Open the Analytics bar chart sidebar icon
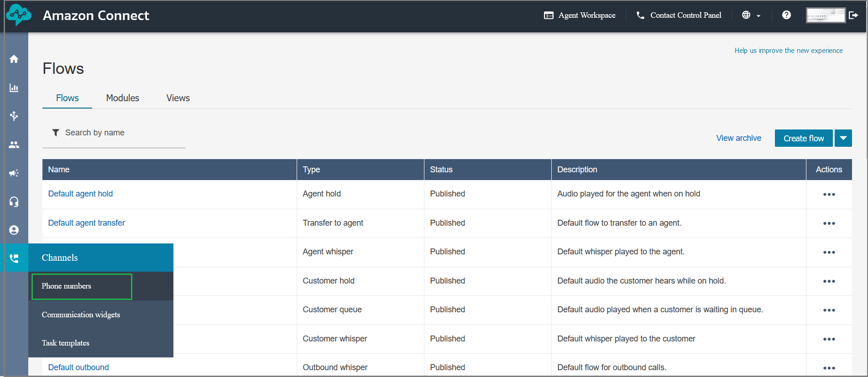 pyautogui.click(x=14, y=88)
